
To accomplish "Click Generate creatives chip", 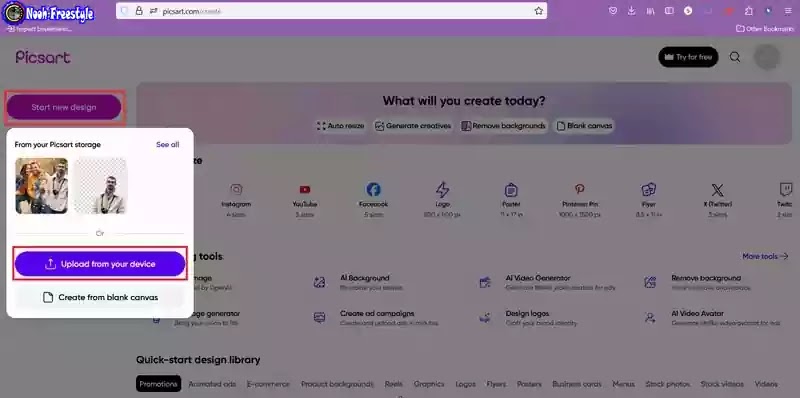I will pyautogui.click(x=413, y=126).
